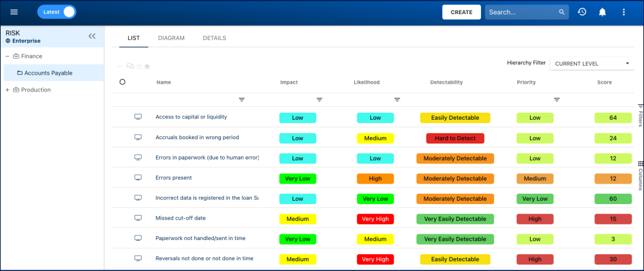The width and height of the screenshot is (644, 271).
Task: Open the Priority column filter icon
Action: 556,100
